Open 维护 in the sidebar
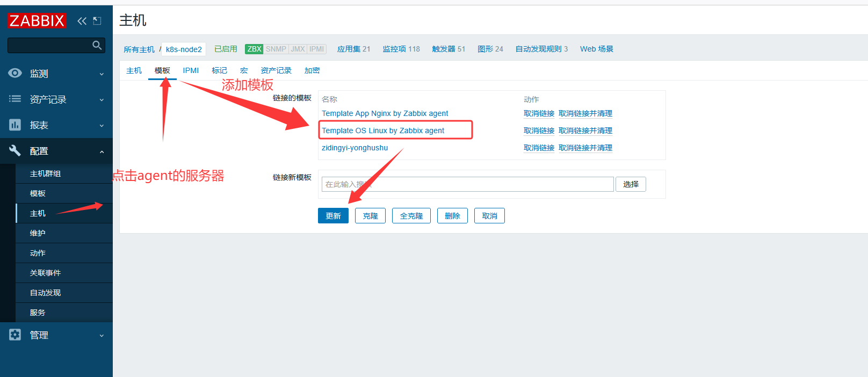 pyautogui.click(x=64, y=233)
